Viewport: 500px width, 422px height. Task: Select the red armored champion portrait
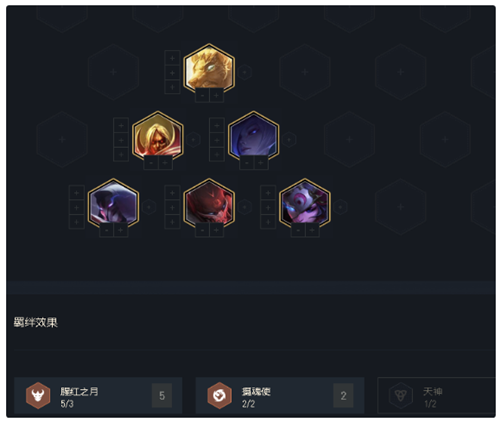(209, 203)
